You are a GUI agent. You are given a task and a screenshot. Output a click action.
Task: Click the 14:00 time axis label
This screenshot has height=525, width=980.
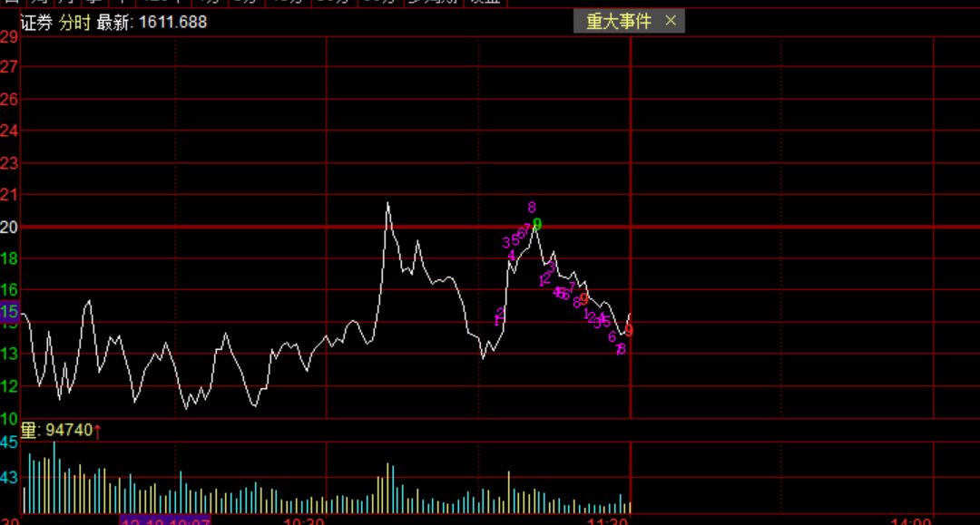coord(911,521)
